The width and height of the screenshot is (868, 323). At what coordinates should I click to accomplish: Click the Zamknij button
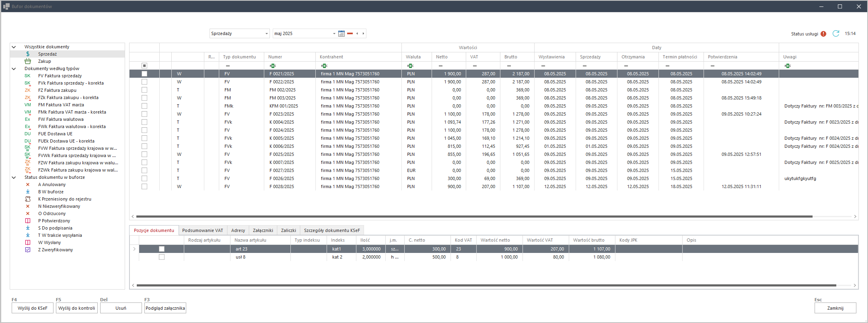[x=835, y=308]
